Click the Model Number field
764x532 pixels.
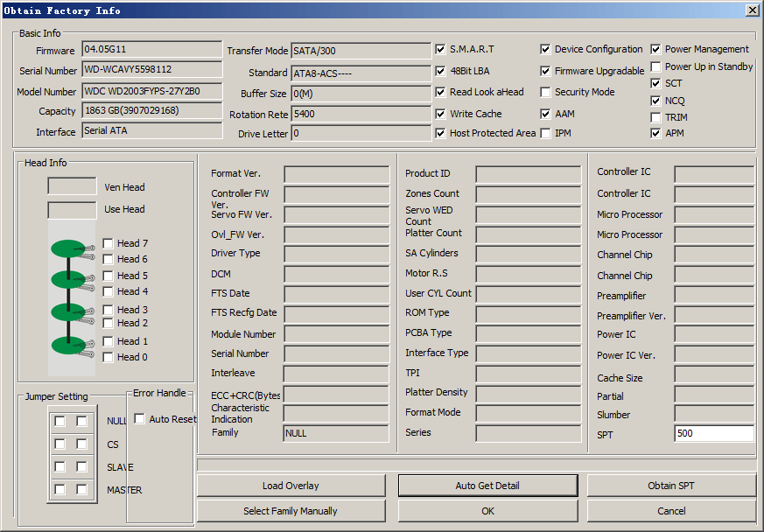(152, 91)
